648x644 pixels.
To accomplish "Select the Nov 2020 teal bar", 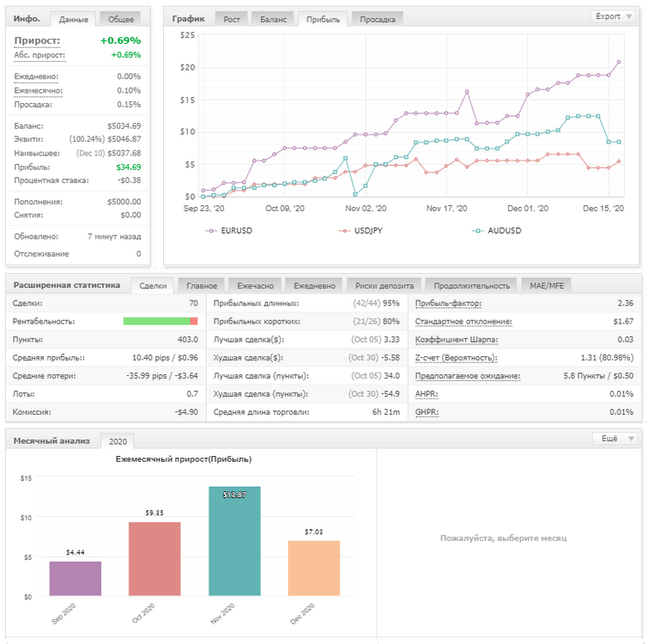I will coord(234,541).
